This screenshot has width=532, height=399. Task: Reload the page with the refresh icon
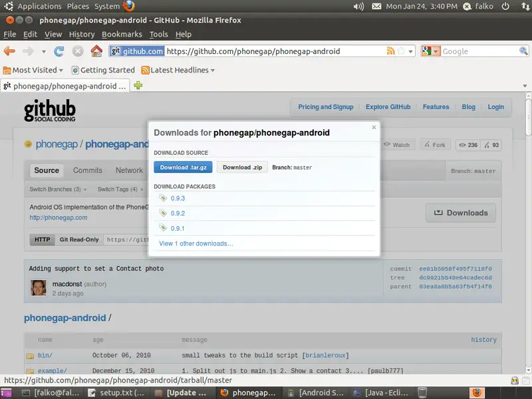tap(59, 51)
